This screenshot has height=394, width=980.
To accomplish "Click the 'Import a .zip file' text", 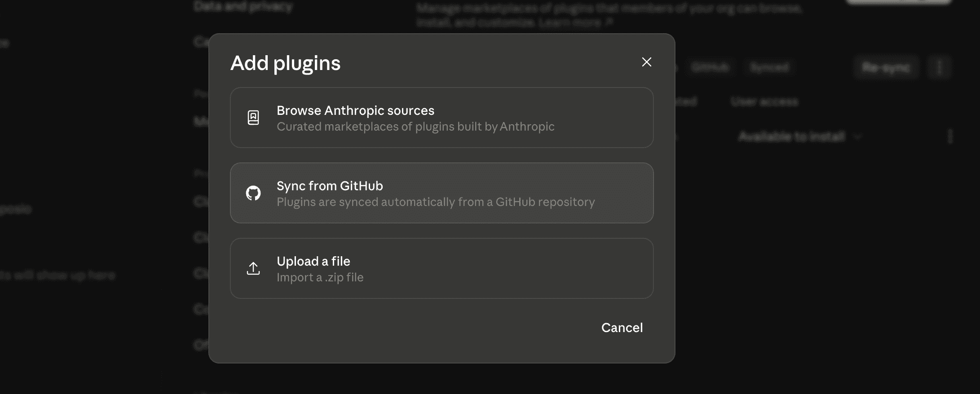I will (320, 277).
